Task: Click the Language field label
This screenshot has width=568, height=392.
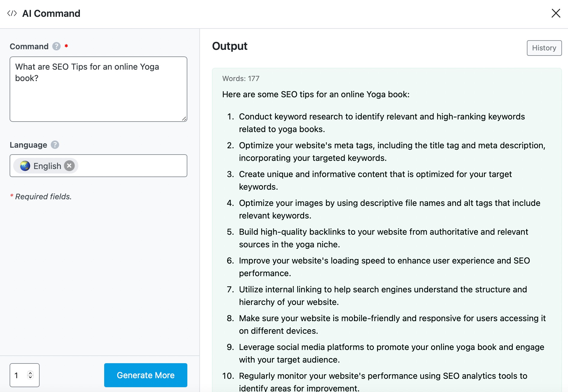Action: pos(29,145)
